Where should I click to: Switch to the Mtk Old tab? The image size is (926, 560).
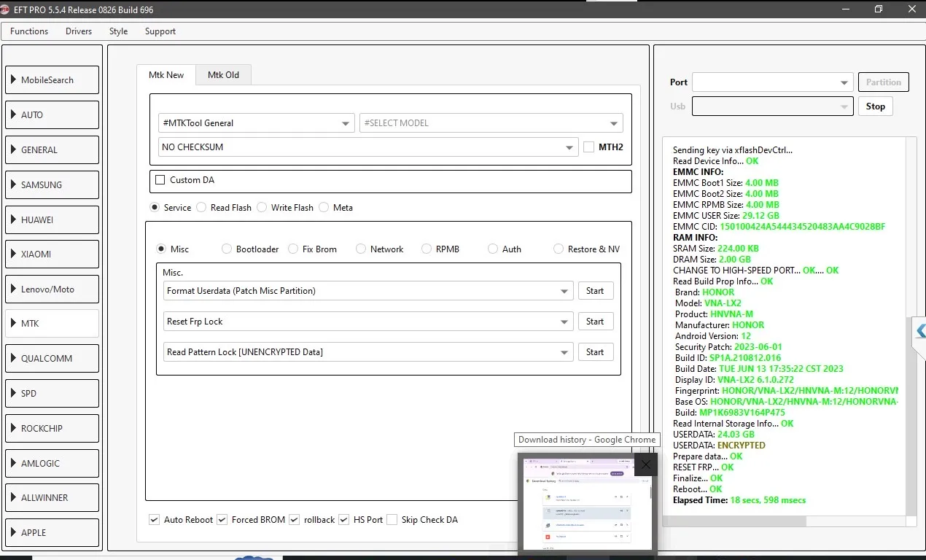point(223,75)
